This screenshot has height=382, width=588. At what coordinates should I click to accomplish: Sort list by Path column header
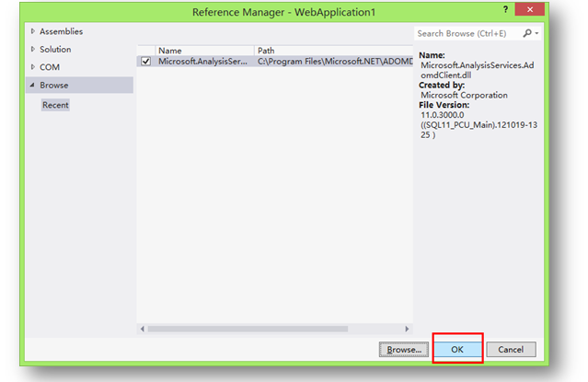tap(266, 51)
